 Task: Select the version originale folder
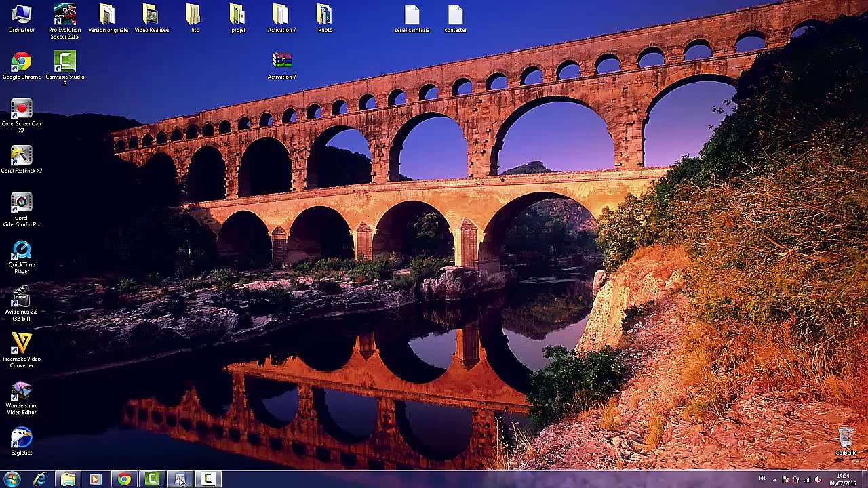point(108,18)
